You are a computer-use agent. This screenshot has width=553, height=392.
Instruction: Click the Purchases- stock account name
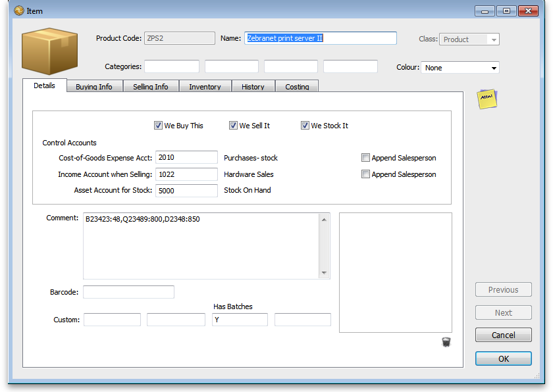click(x=251, y=158)
